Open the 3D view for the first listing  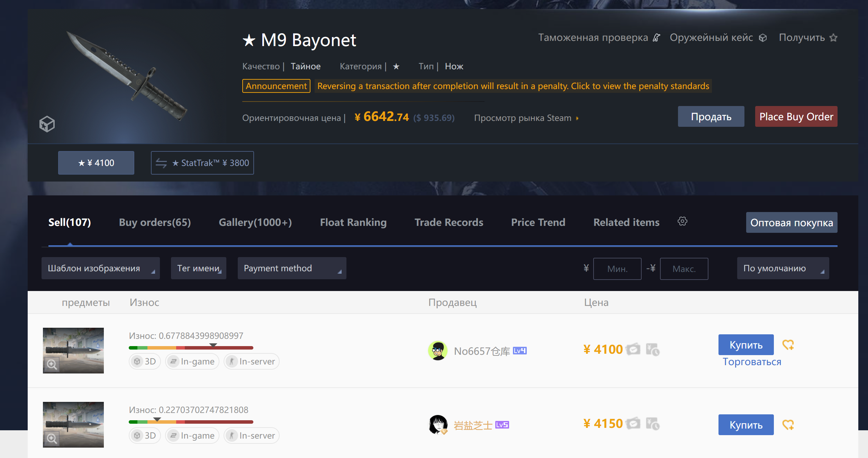[x=145, y=361]
